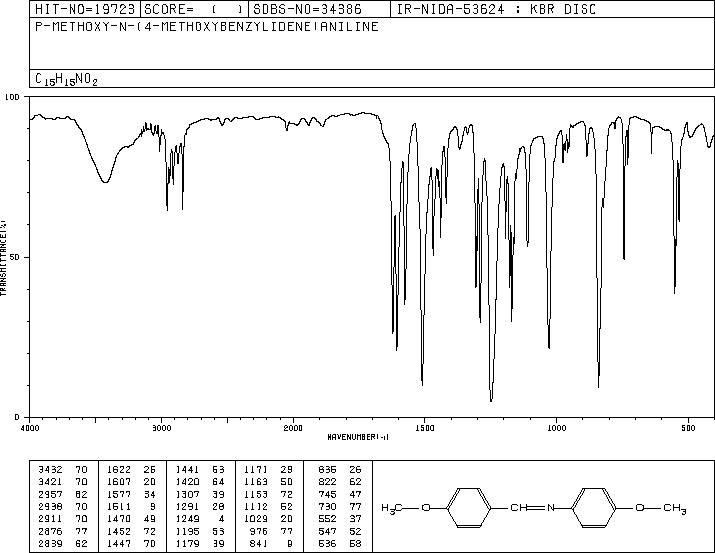The width and height of the screenshot is (715, 553).
Task: Click the molecular formula C15H15NO2
Action: (x=66, y=79)
